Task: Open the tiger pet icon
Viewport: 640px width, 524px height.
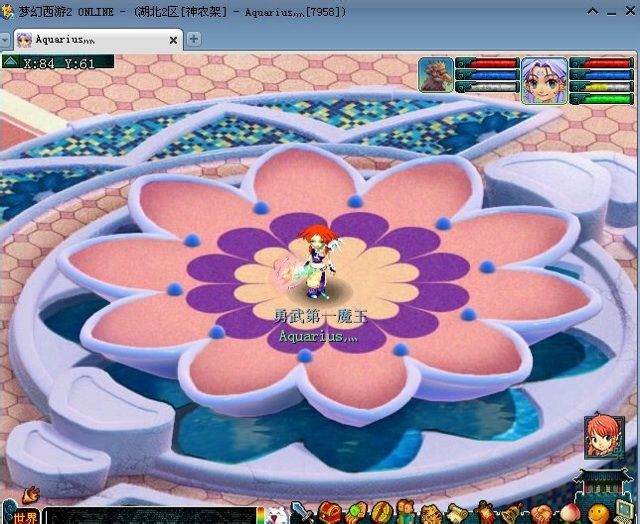Action: tap(431, 514)
